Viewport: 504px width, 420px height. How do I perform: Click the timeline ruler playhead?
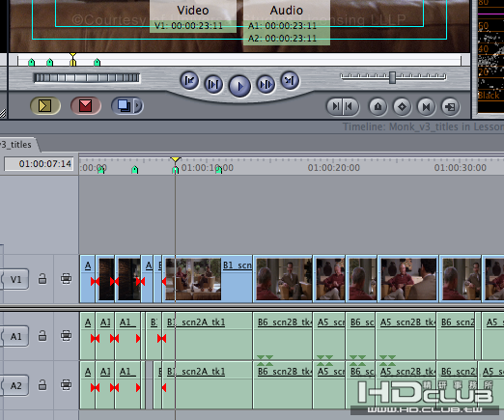click(x=175, y=160)
